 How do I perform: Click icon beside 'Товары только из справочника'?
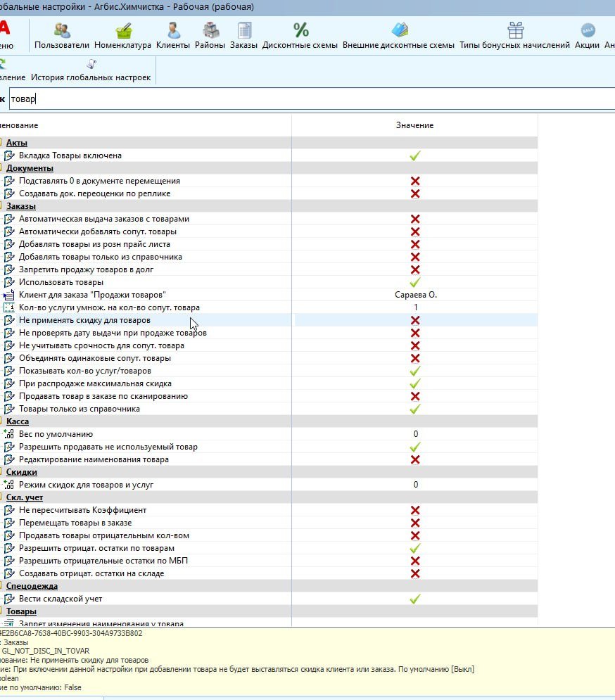tap(9, 409)
